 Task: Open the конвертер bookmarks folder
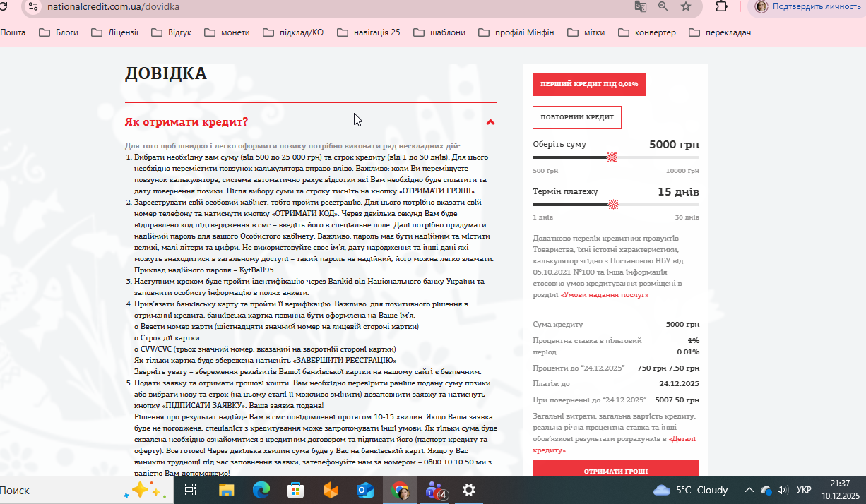(x=647, y=32)
